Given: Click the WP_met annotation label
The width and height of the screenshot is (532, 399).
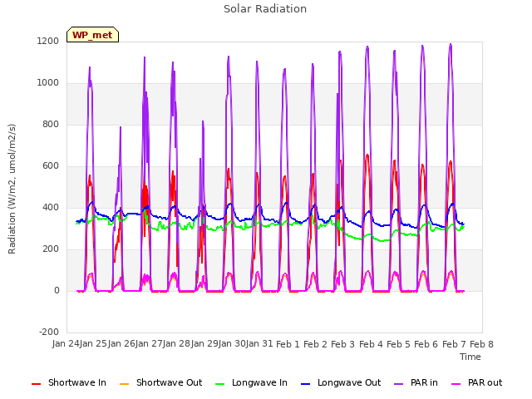Looking at the screenshot, I should (x=92, y=35).
